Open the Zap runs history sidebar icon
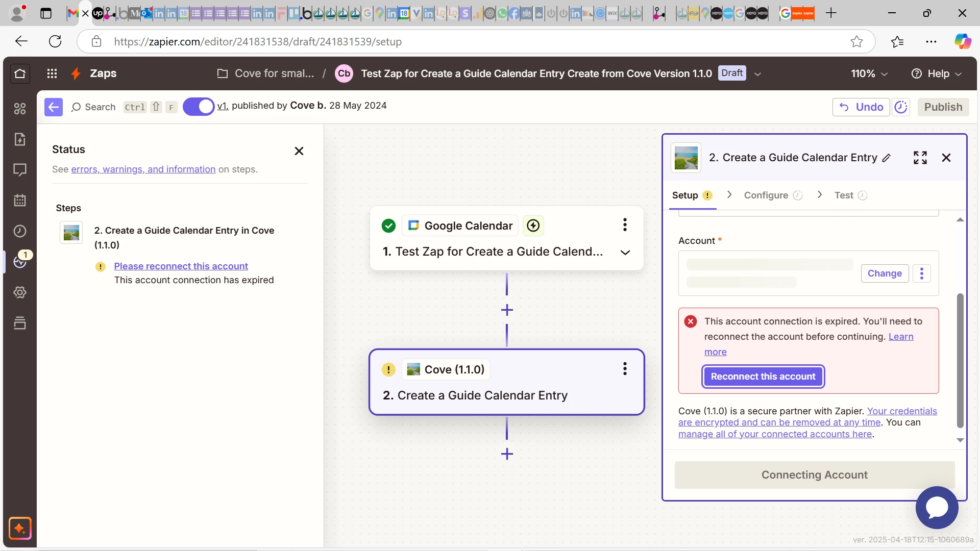 pyautogui.click(x=20, y=231)
